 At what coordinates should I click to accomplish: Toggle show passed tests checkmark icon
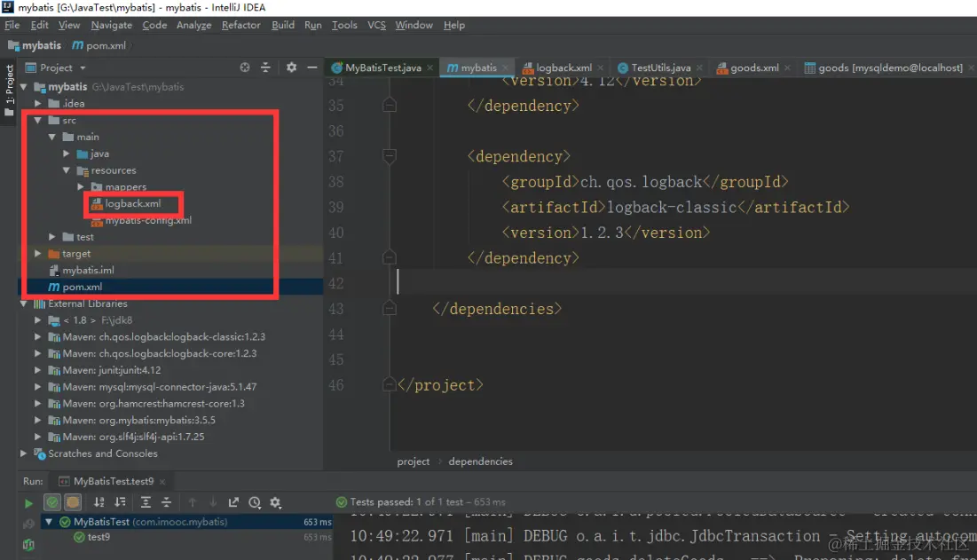[52, 502]
